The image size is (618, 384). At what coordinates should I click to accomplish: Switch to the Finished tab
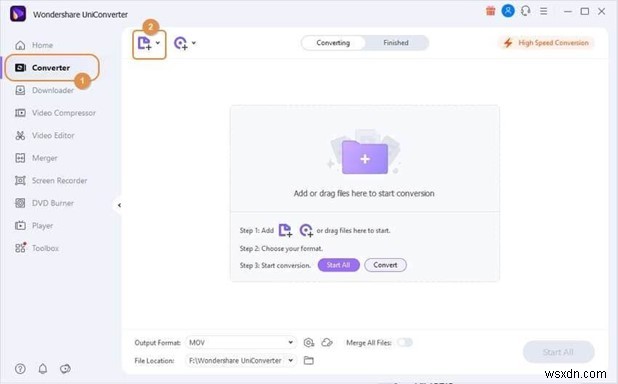coord(396,43)
